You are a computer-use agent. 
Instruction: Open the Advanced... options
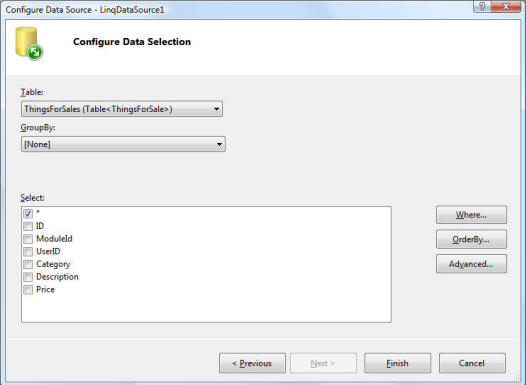coord(471,264)
